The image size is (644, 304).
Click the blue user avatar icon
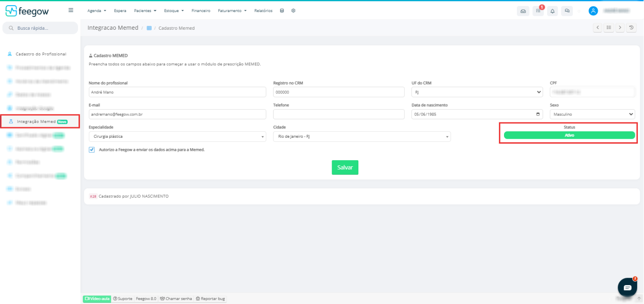point(593,11)
